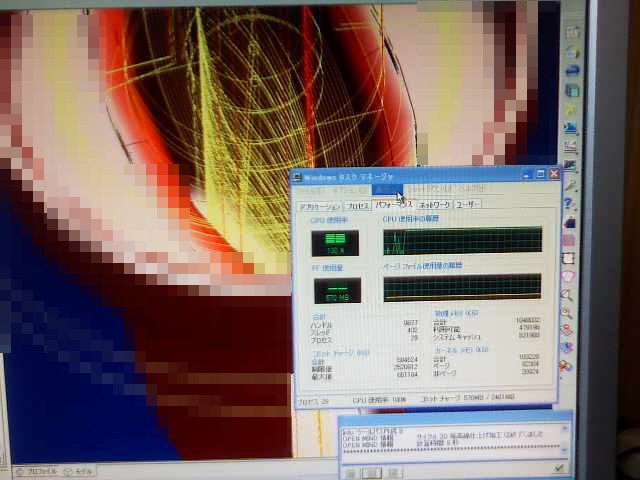Image resolution: width=640 pixels, height=480 pixels.
Task: Switch to the ネットワーク tab
Action: click(434, 204)
